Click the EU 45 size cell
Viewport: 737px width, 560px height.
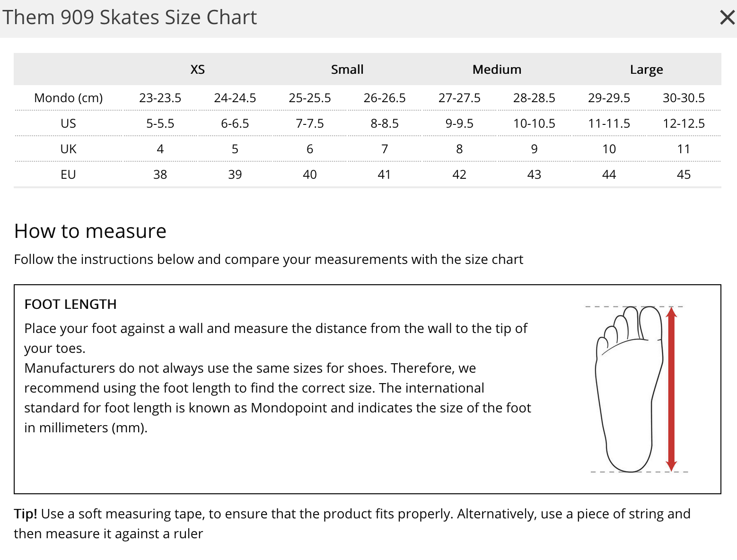[684, 175]
